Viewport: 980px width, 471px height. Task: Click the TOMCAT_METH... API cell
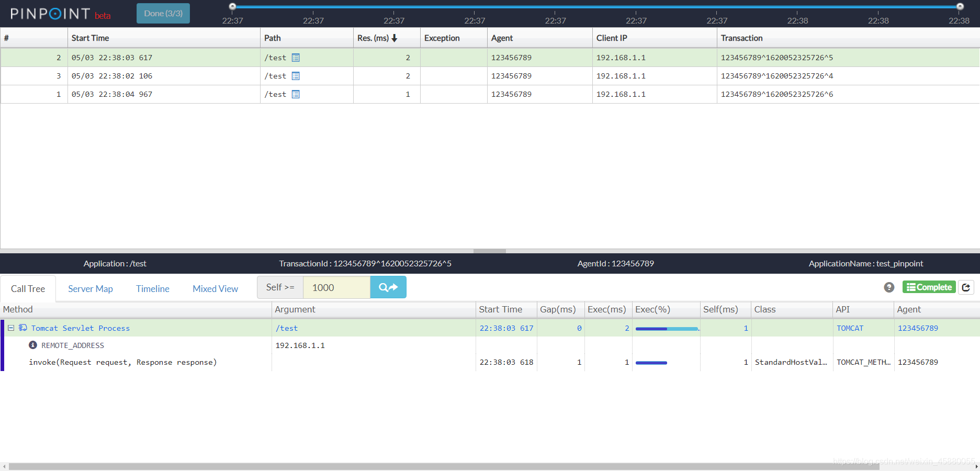[863, 362]
